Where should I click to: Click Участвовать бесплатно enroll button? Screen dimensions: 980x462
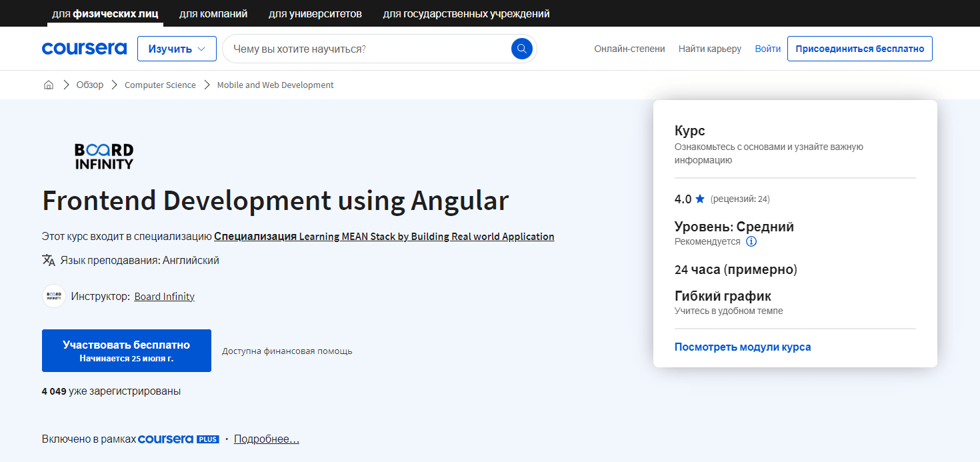tap(127, 351)
